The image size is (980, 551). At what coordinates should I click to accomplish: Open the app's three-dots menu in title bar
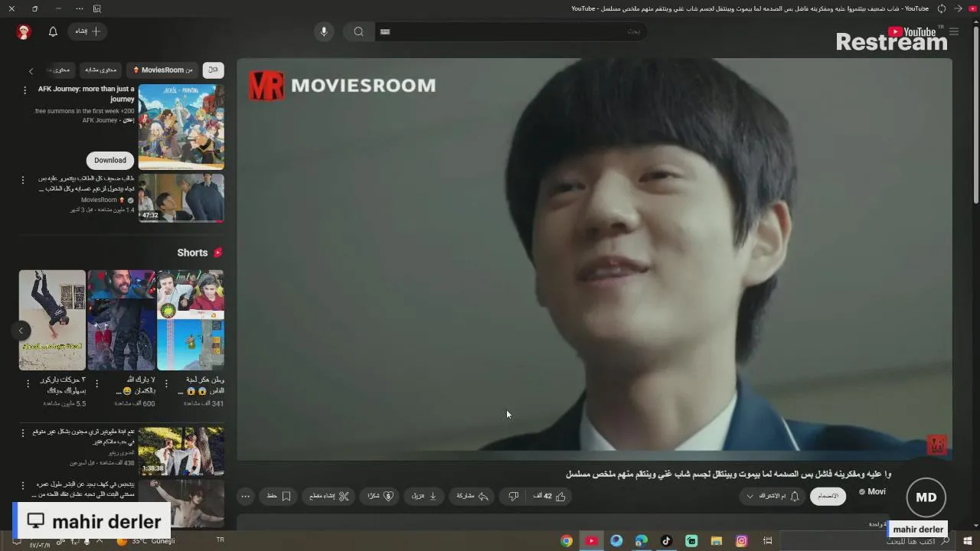(80, 8)
